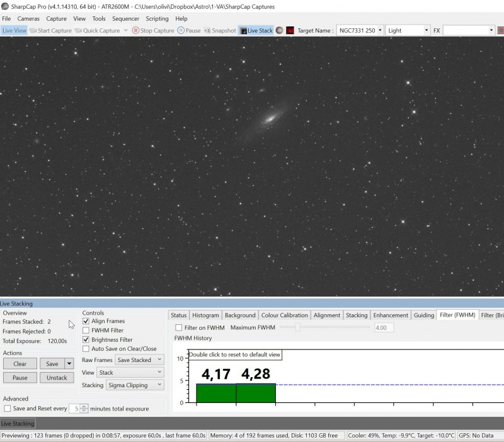504x442 pixels.
Task: Enable the FWHM Filter checkbox
Action: (x=86, y=330)
